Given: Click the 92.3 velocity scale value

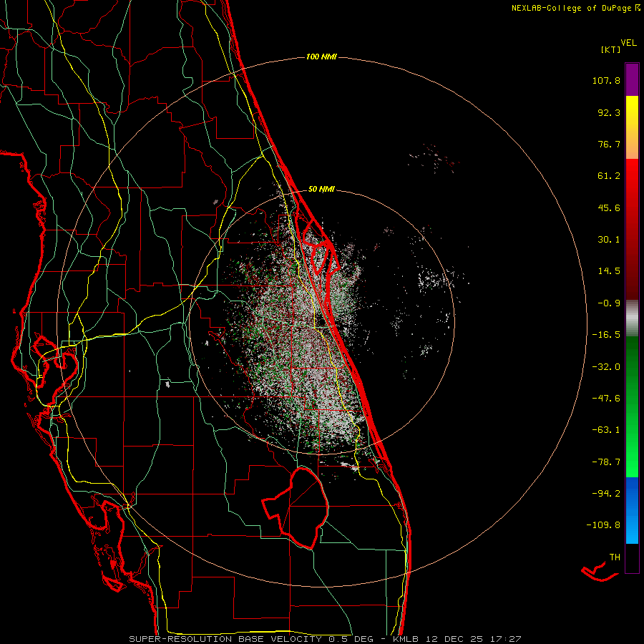Looking at the screenshot, I should (x=609, y=112).
